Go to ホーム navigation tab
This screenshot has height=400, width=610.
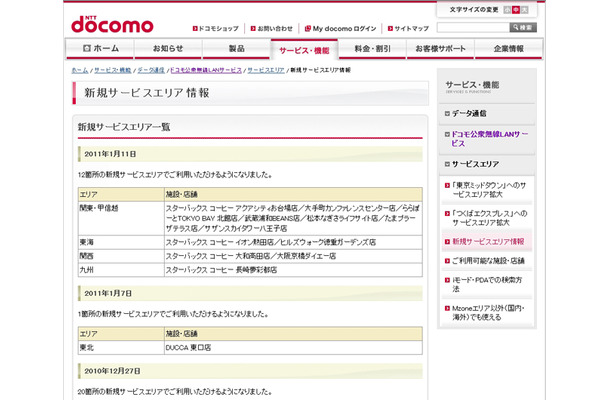click(100, 49)
